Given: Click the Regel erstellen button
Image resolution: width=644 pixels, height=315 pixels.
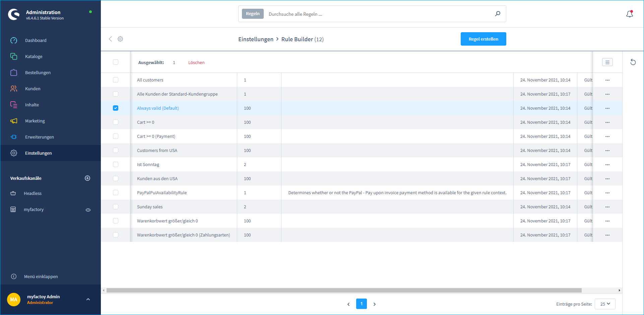Looking at the screenshot, I should point(483,39).
